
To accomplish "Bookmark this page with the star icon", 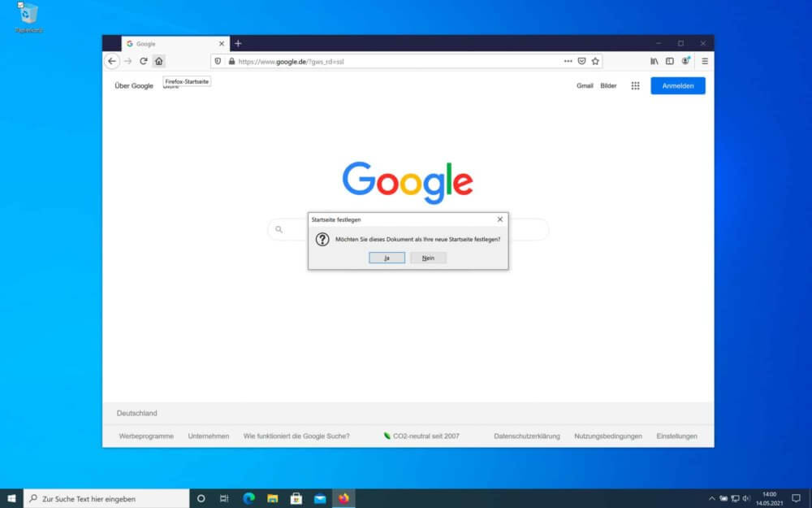I will 595,61.
